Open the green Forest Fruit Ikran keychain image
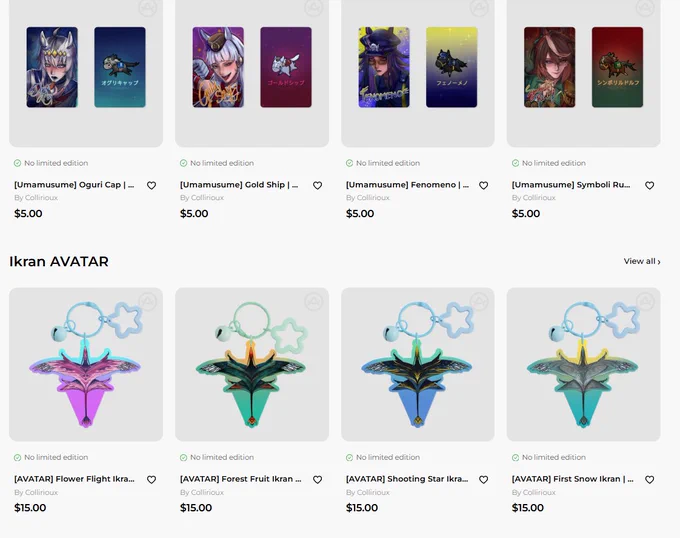This screenshot has width=680, height=538. (252, 365)
